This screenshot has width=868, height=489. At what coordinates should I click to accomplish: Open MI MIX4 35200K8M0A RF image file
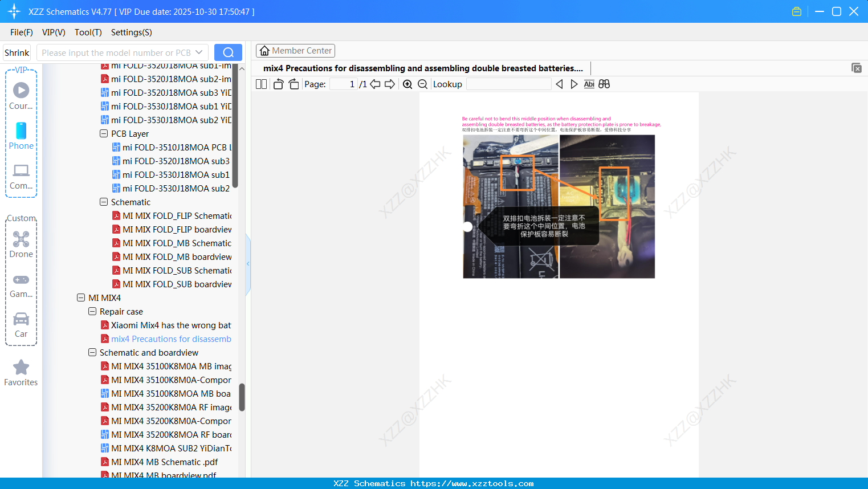click(166, 407)
